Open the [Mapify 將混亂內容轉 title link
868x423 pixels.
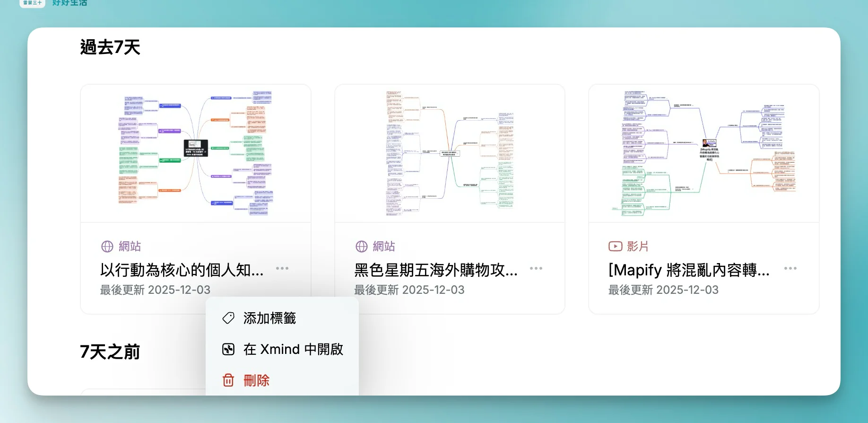pyautogui.click(x=689, y=270)
